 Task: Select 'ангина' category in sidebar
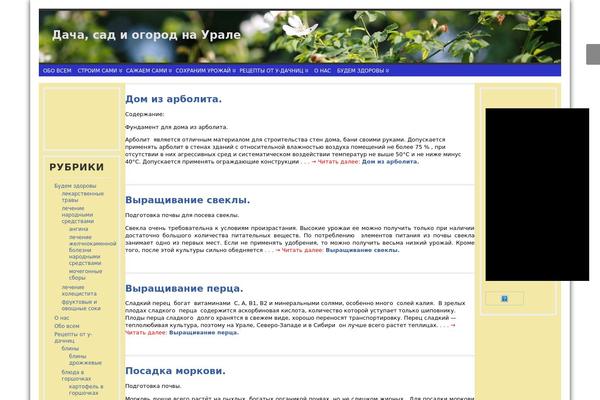click(x=78, y=229)
